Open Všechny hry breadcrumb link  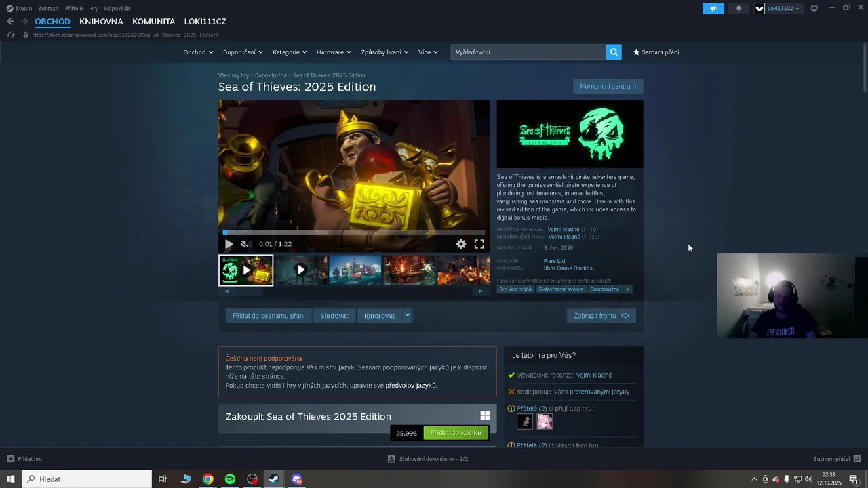(x=233, y=75)
